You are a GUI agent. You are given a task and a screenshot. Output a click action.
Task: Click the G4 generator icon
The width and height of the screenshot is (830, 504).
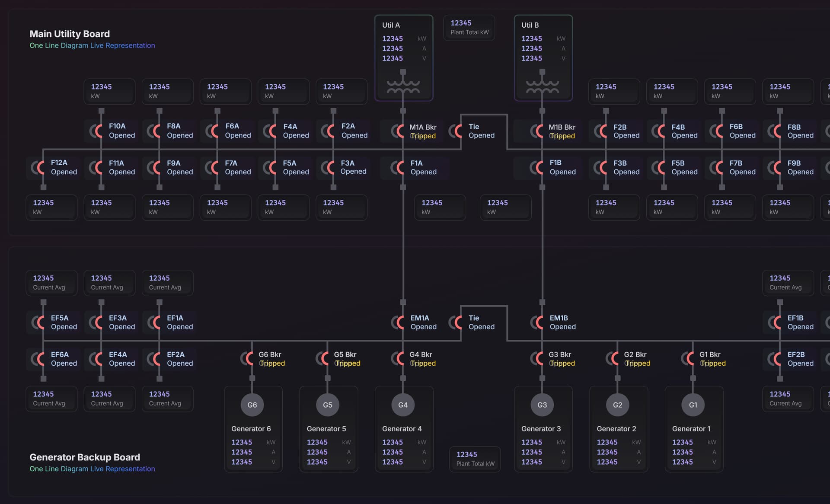[402, 405]
